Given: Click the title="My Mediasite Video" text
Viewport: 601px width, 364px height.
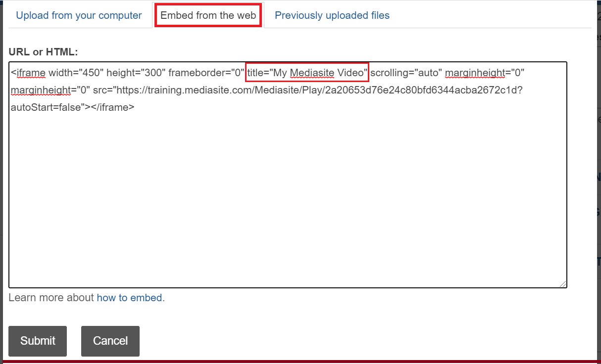Looking at the screenshot, I should point(307,73).
